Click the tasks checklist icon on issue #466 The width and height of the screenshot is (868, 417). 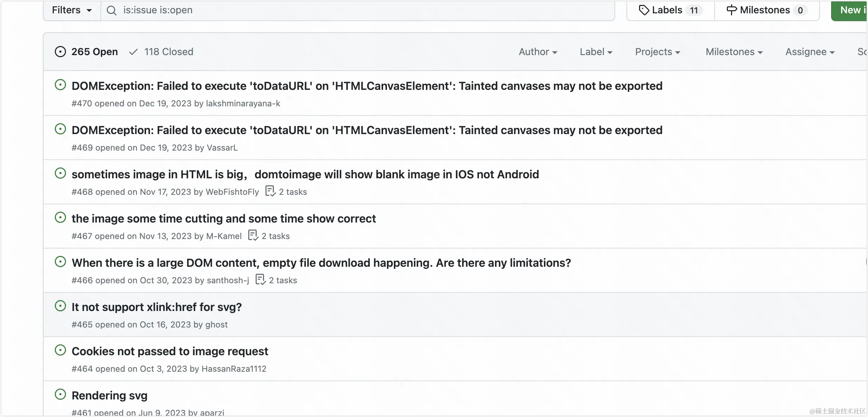260,280
